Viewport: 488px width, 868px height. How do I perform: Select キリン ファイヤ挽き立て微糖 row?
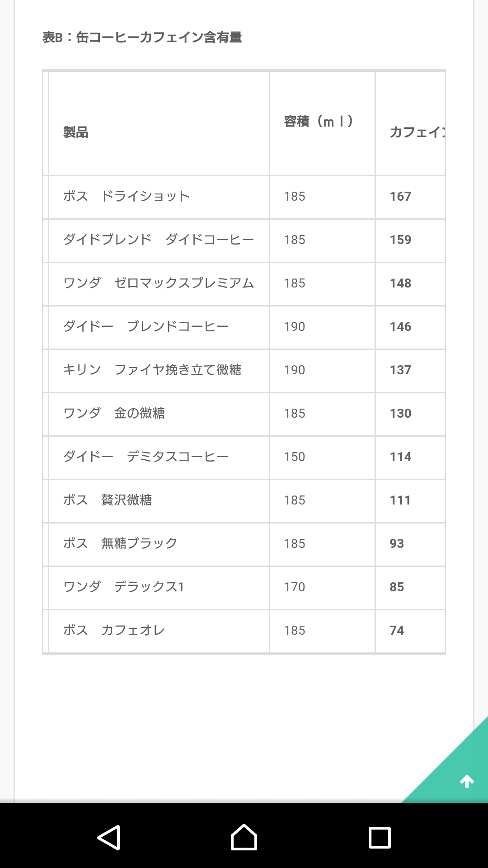(x=152, y=370)
